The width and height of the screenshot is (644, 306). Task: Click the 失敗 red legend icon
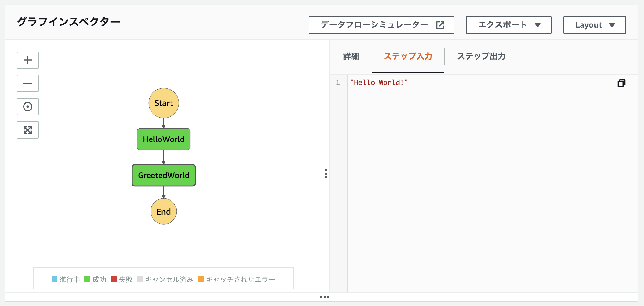pos(113,279)
